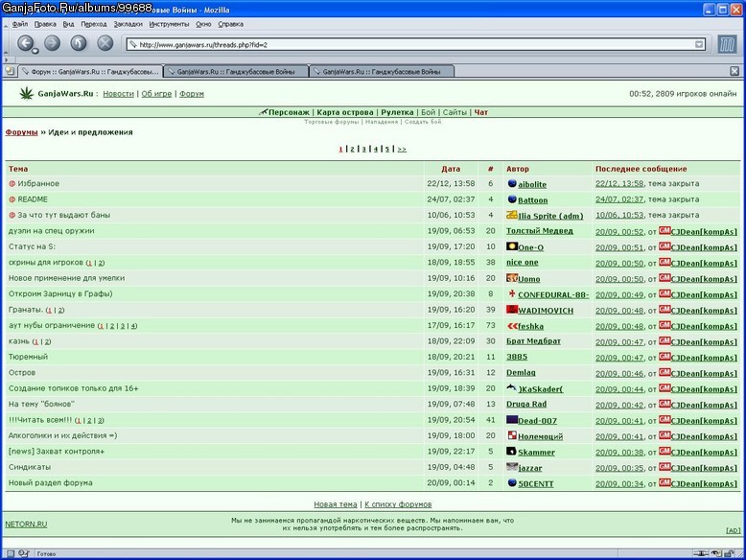Click the Back navigation arrow button
Viewport: 746px width, 560px height.
click(26, 43)
